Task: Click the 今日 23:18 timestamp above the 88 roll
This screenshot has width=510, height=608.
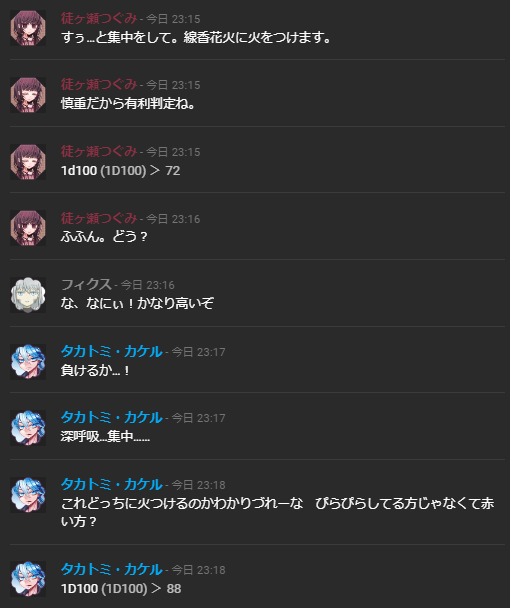Action: (x=199, y=570)
